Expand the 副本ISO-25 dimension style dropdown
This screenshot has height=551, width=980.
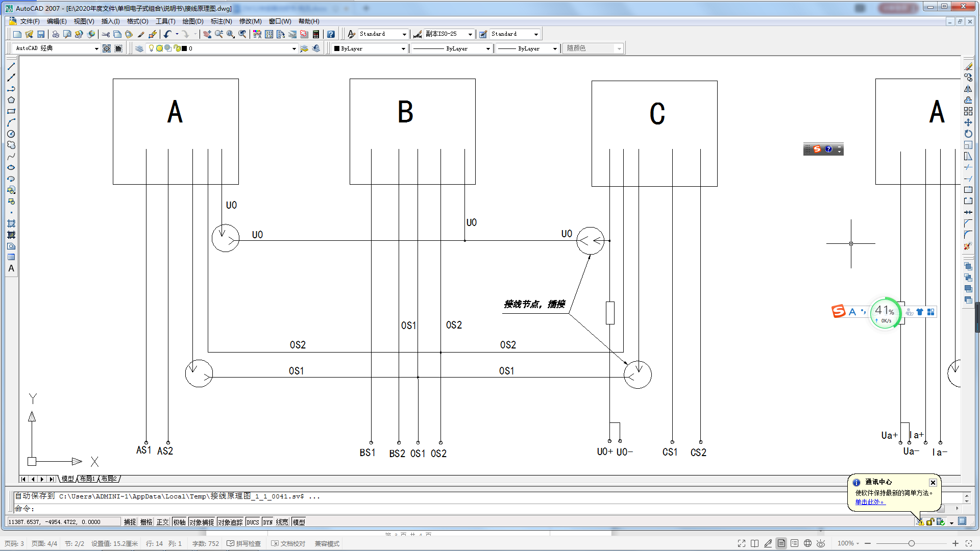[x=470, y=34]
